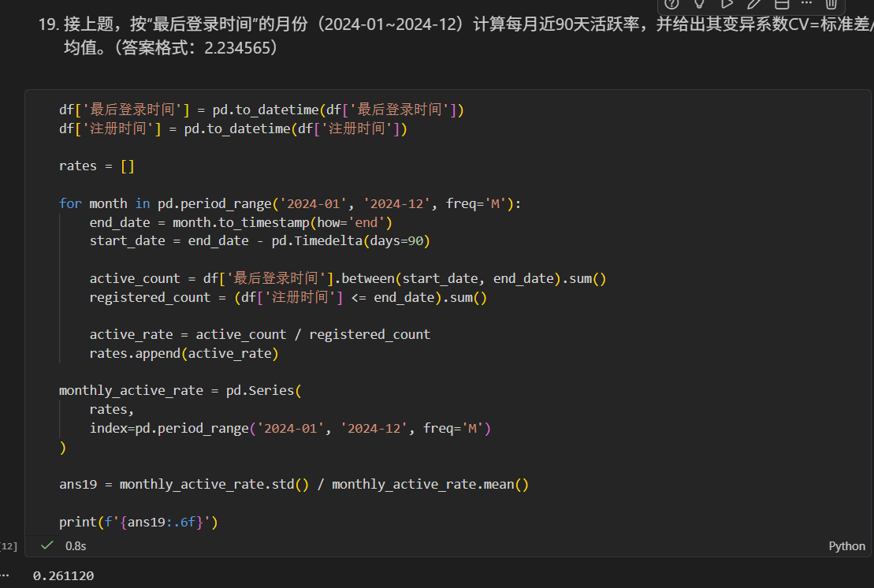Click the help question-mark icon in cell toolbar
874x588 pixels.
pyautogui.click(x=671, y=4)
